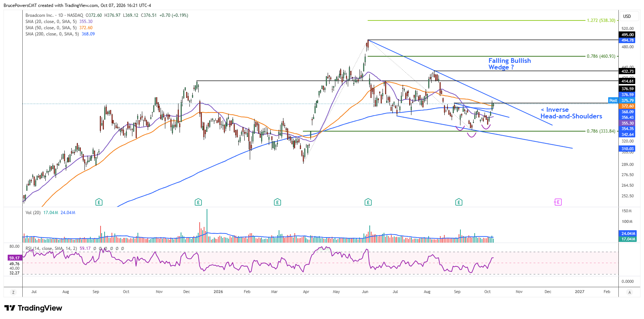Toggle the A auto-scale button
644x319 pixels.
coord(630,292)
